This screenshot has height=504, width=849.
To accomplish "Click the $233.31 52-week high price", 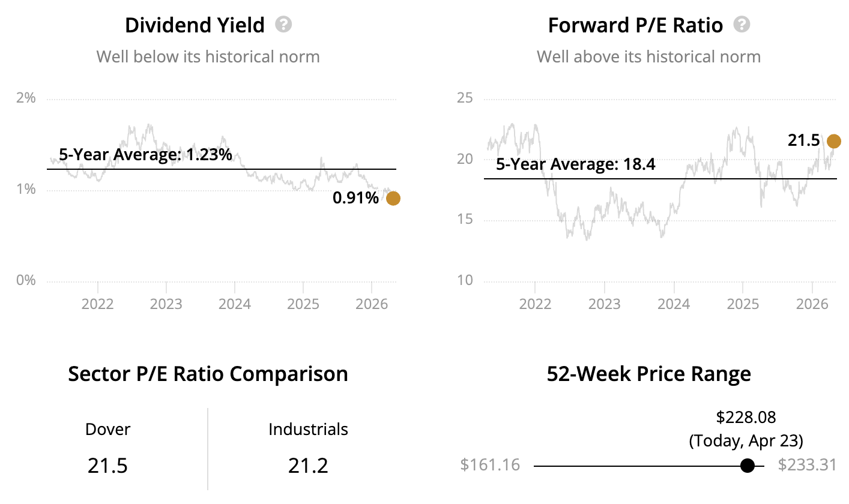I will (807, 465).
